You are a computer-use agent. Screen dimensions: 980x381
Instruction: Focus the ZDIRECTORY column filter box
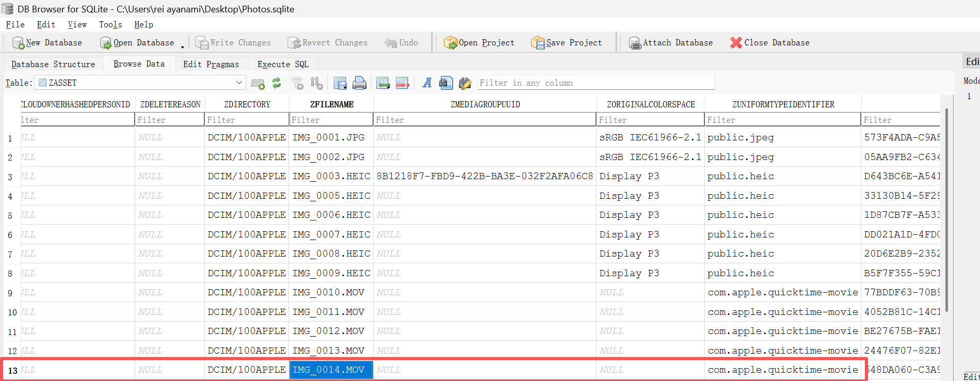coord(247,120)
